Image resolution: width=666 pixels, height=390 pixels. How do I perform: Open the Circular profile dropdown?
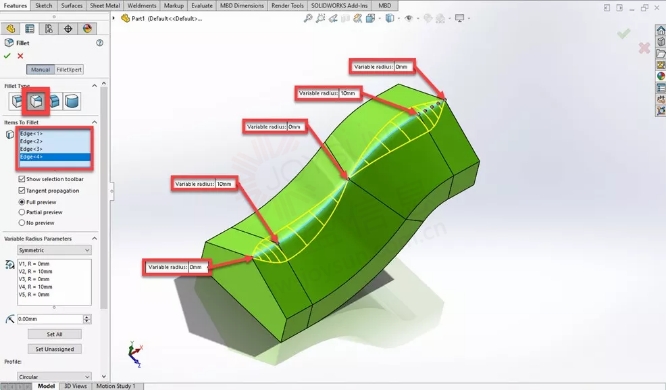point(54,376)
